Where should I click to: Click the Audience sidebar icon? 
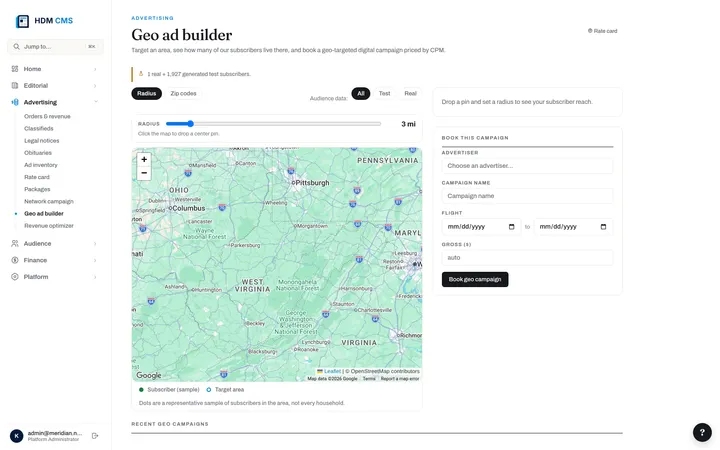pyautogui.click(x=15, y=243)
